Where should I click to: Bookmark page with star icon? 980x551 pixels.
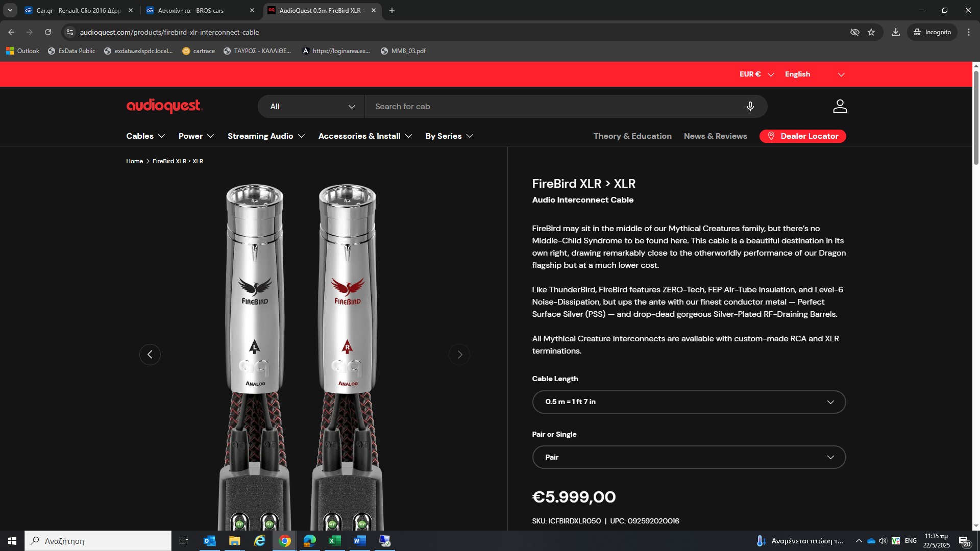click(x=871, y=32)
